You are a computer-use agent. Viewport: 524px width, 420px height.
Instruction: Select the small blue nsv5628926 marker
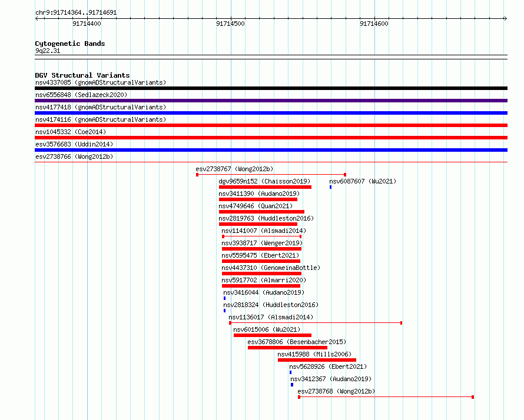pos(290,372)
